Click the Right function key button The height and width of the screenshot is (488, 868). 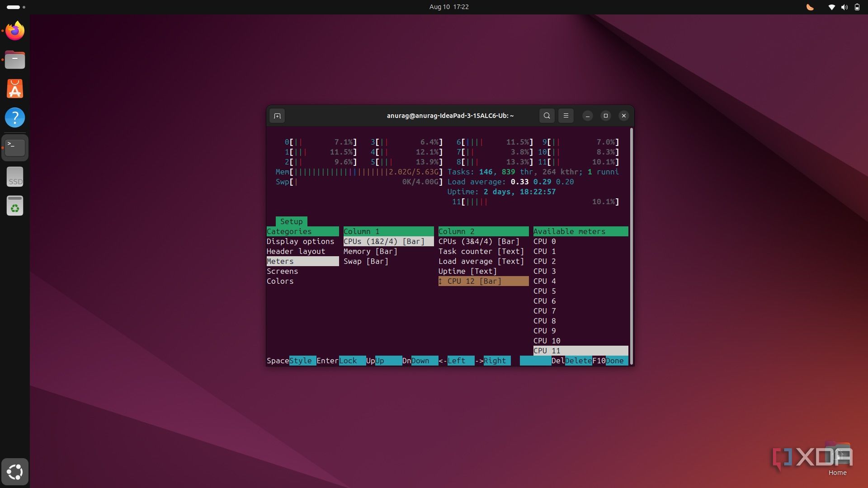click(x=497, y=361)
